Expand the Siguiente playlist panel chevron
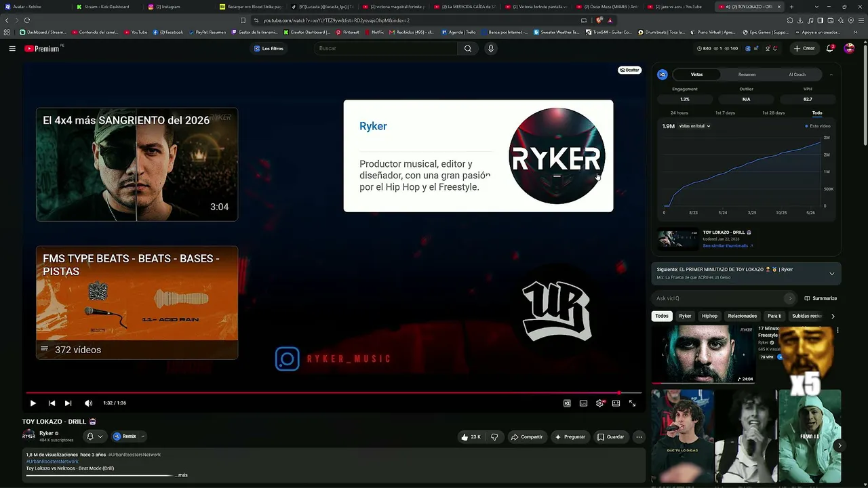This screenshot has height=488, width=868. pyautogui.click(x=831, y=274)
